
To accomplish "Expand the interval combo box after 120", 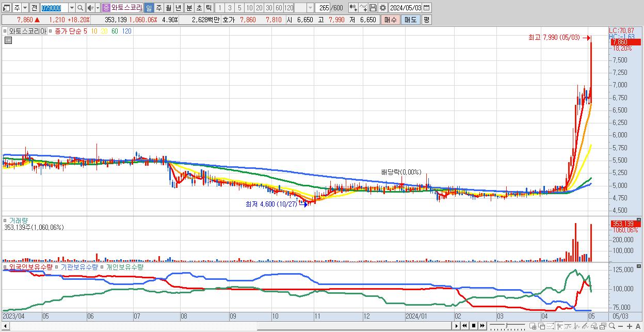I will tap(311, 8).
